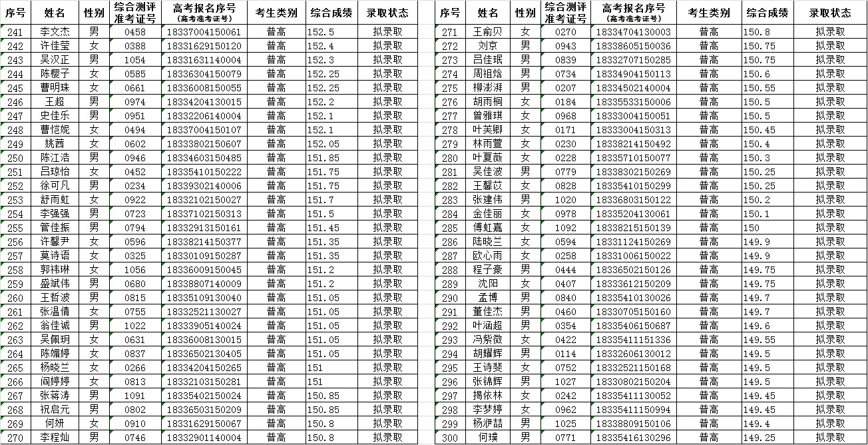Select the sequence number 270 cell
868x445 pixels.
(x=15, y=437)
